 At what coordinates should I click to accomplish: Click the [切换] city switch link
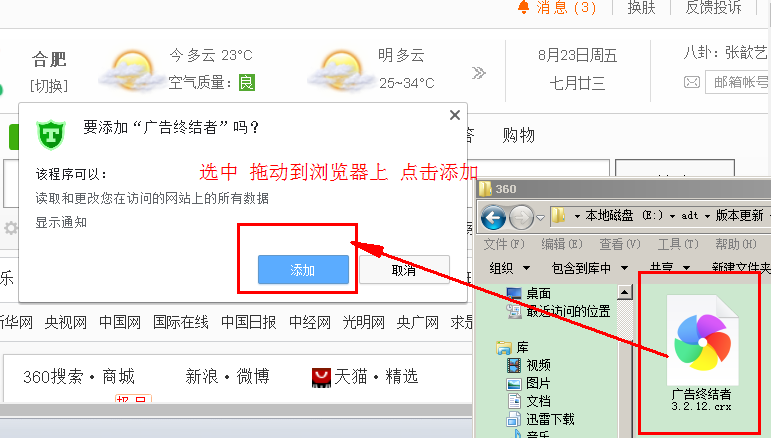[49, 86]
